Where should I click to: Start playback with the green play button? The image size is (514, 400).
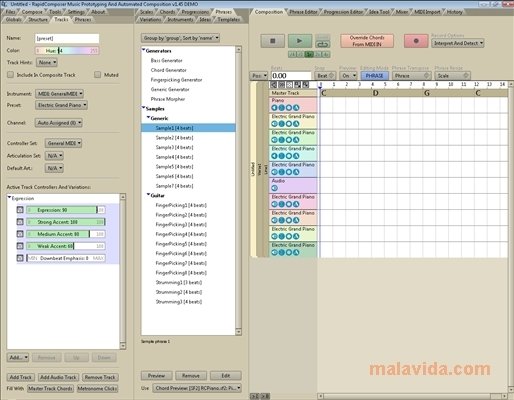(299, 41)
